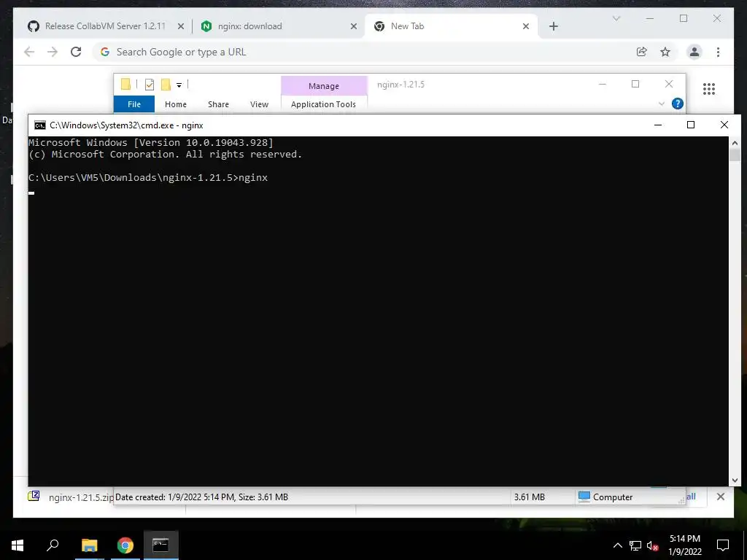
Task: Open Explorer help question mark icon
Action: pos(678,104)
